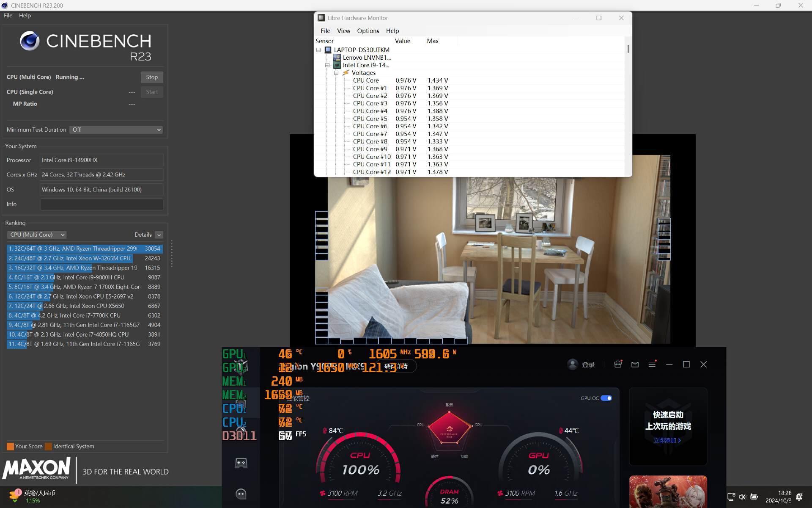This screenshot has height=508, width=812.
Task: Click the Info input field
Action: (101, 204)
